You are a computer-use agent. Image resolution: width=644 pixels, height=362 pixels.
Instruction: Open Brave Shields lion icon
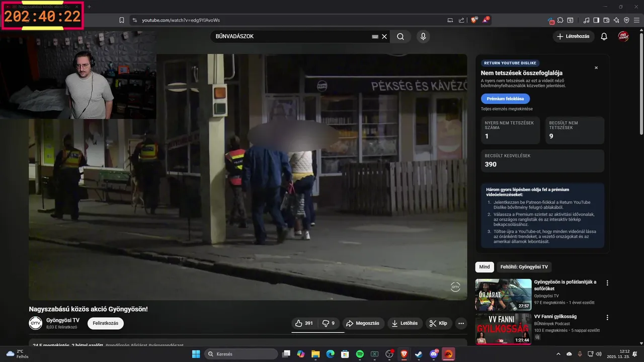click(474, 20)
